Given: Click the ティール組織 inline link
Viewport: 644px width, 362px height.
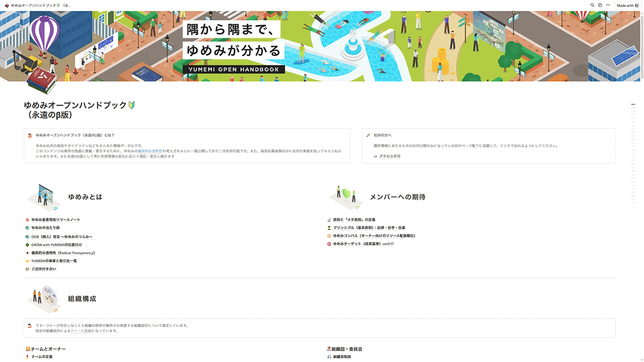Looking at the screenshot, I should tap(81, 331).
